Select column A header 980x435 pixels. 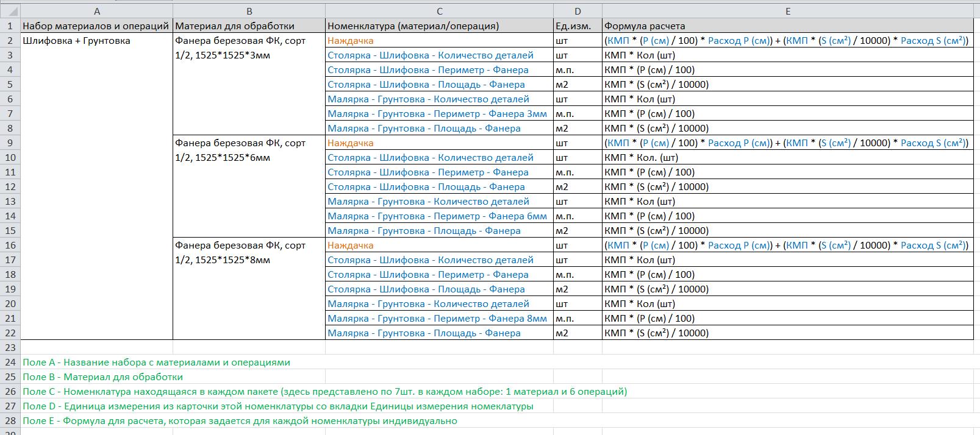click(x=97, y=12)
